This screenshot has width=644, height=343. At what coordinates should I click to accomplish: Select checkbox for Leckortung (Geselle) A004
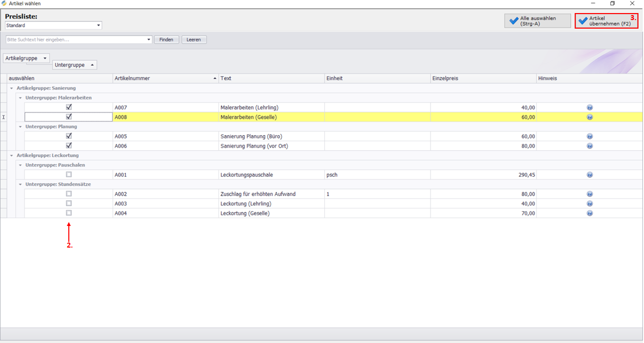69,213
